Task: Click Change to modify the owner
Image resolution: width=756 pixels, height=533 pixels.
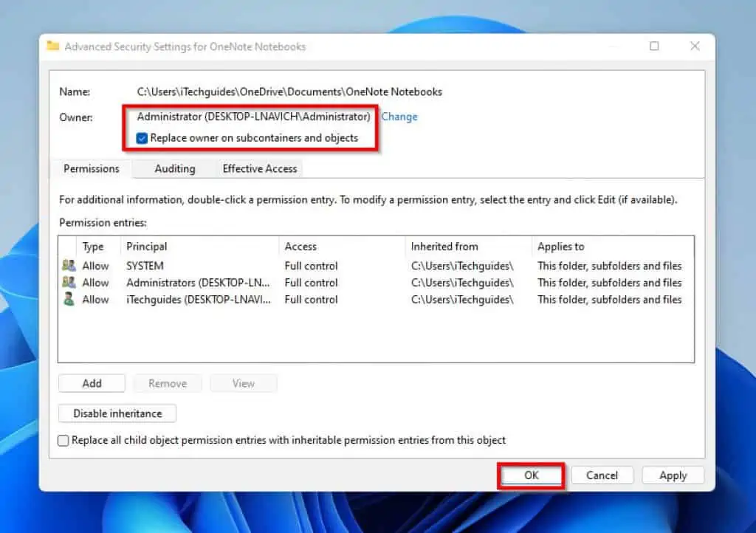Action: (399, 116)
